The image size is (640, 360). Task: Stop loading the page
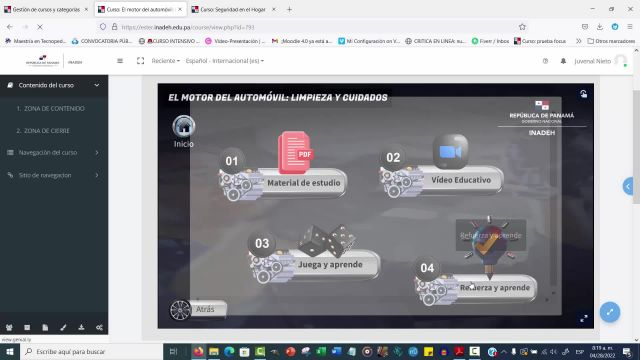click(40, 27)
